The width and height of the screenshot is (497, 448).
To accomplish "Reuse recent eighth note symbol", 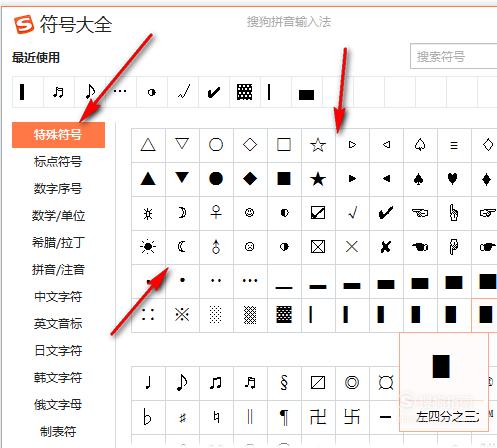I will [x=90, y=92].
